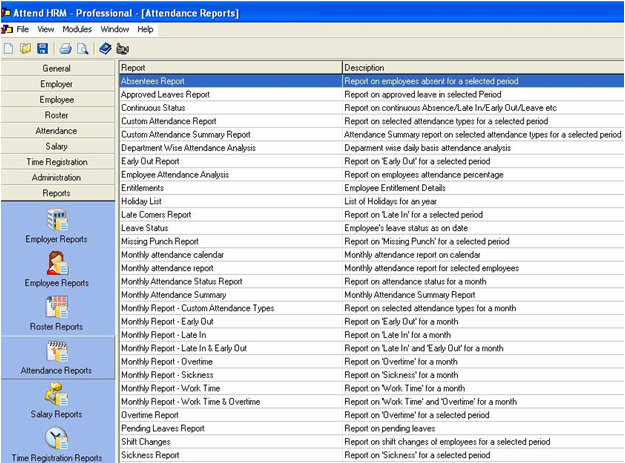This screenshot has width=625, height=463.
Task: Open Salary Reports icon in sidebar
Action: (x=56, y=394)
